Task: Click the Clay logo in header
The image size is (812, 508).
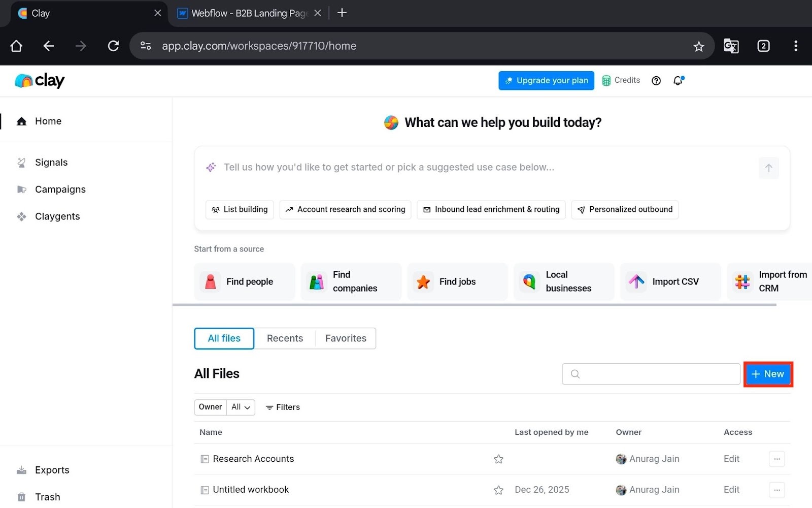Action: pos(40,80)
